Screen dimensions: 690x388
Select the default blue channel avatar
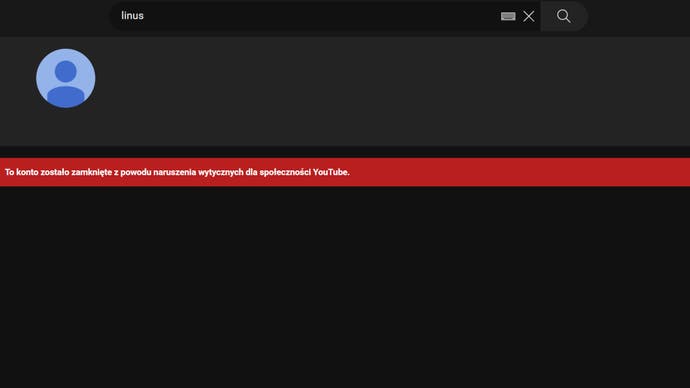66,78
